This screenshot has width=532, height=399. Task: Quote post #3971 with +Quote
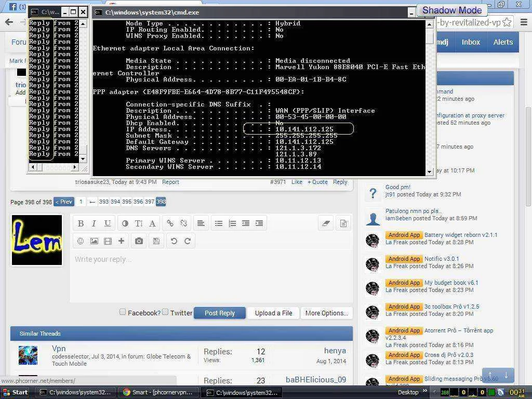317,182
